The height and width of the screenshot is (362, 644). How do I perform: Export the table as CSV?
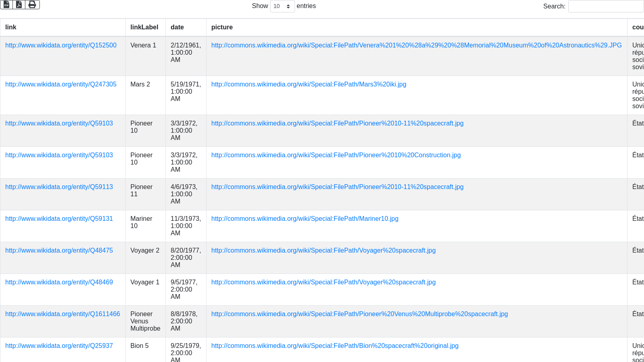(x=6, y=4)
